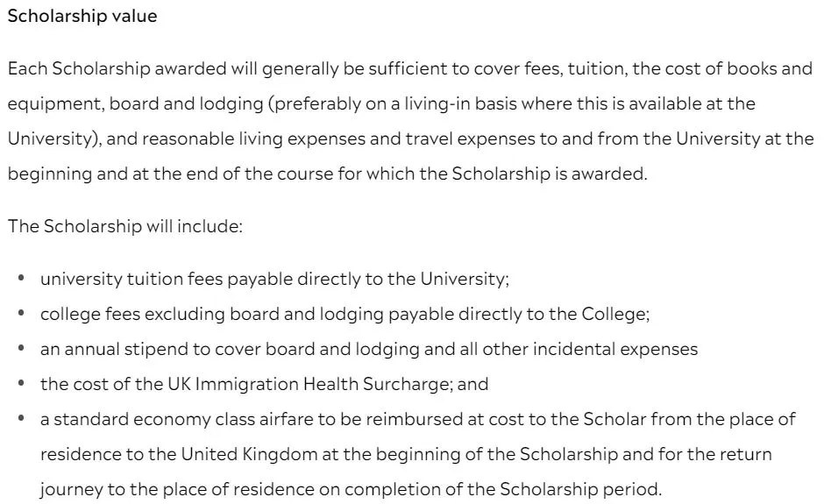Click the words "board and lodging" in the paragraph
The image size is (824, 504).
(x=186, y=104)
